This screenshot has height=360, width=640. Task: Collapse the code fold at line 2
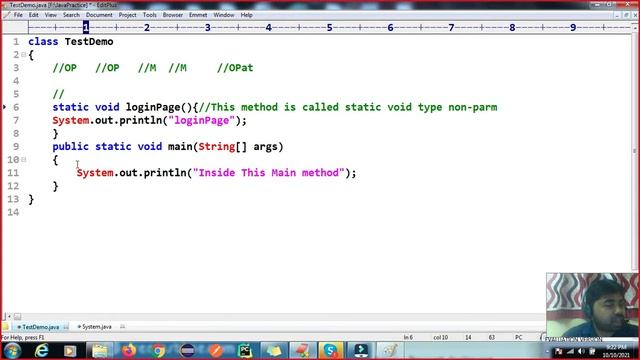(x=24, y=55)
